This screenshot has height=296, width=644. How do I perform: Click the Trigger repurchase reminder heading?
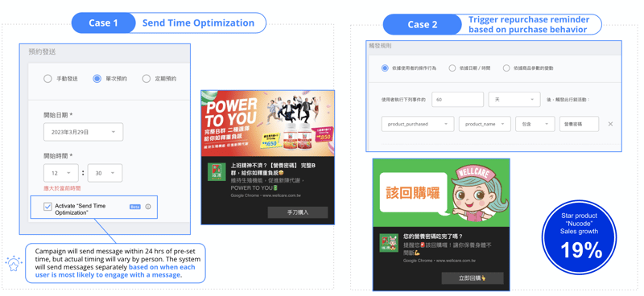click(x=529, y=25)
